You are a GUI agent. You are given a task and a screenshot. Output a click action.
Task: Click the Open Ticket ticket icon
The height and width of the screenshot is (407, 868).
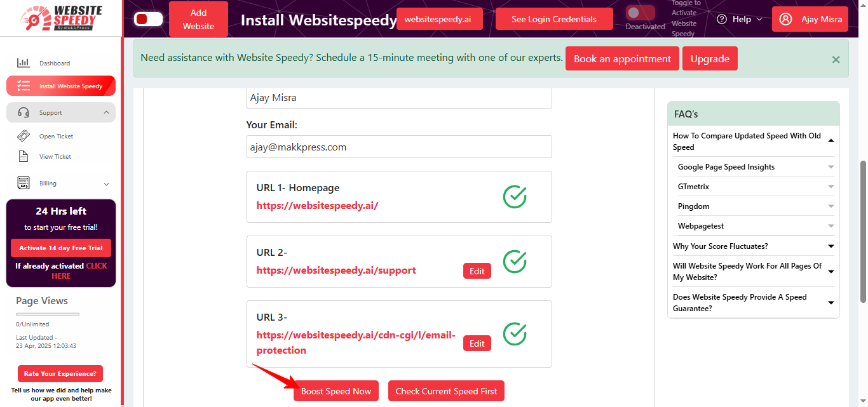[24, 136]
